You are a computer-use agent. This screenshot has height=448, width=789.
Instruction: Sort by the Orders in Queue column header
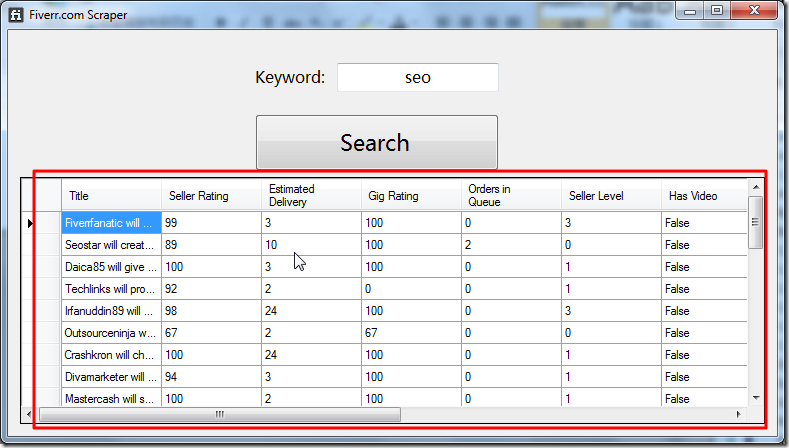pos(511,195)
